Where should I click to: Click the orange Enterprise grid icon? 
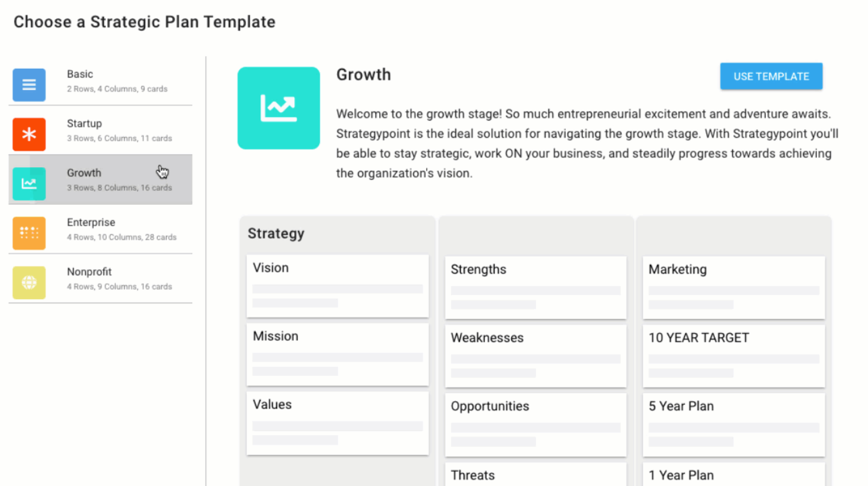(x=29, y=233)
